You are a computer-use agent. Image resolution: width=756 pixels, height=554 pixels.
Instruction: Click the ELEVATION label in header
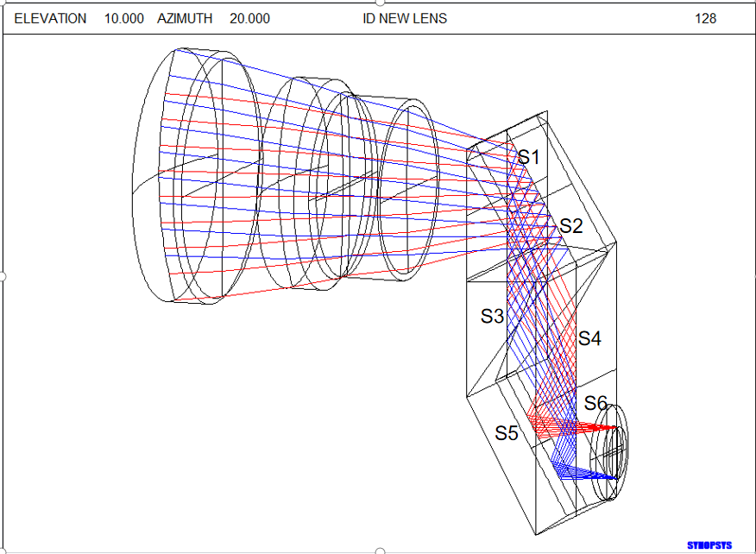[x=50, y=19]
